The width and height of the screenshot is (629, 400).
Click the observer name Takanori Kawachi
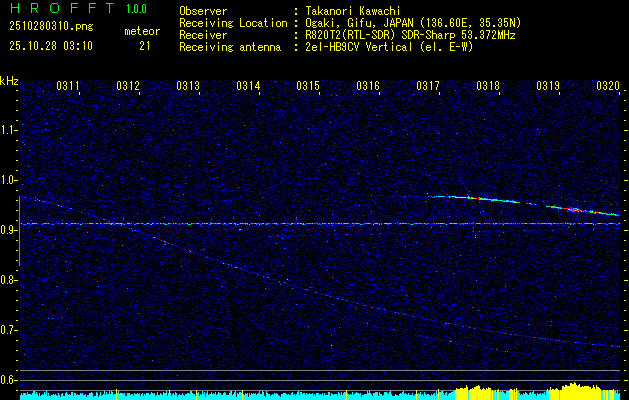353,11
